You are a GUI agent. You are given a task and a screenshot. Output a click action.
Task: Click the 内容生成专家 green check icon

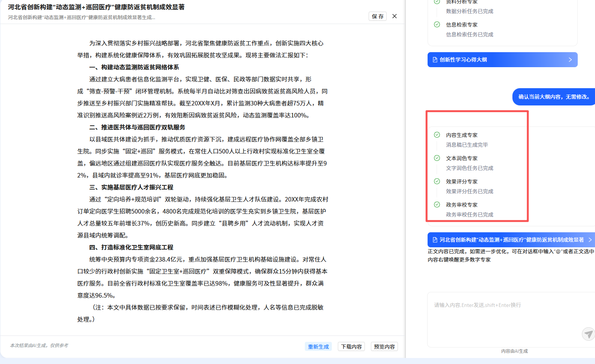437,135
